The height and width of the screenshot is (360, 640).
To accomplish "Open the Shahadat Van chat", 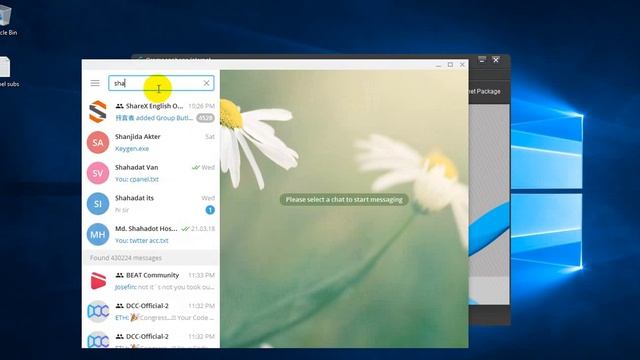I will coord(151,173).
